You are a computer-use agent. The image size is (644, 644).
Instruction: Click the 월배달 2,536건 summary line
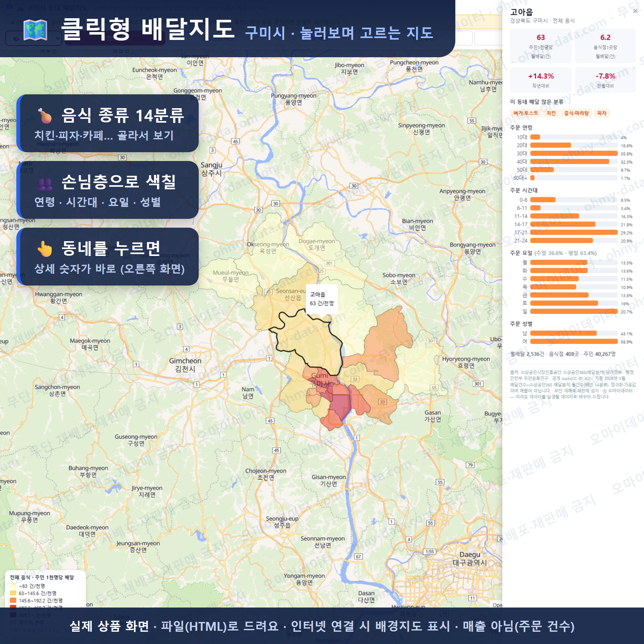point(563,354)
